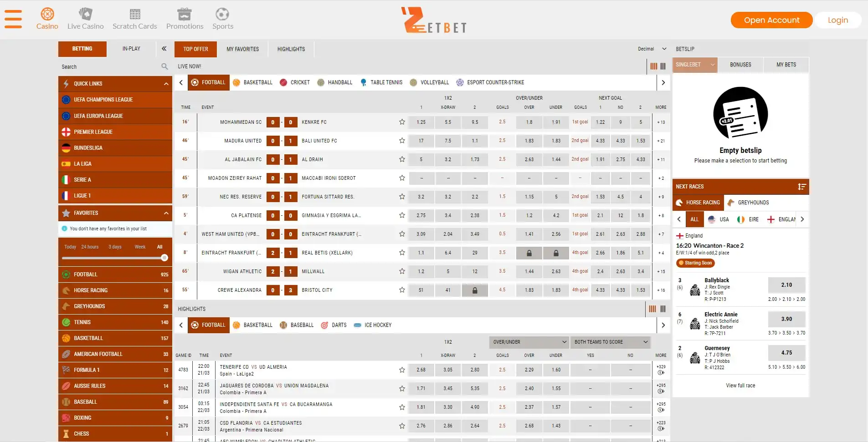Image resolution: width=868 pixels, height=442 pixels.
Task: Star the Mohammedan SC vs Kenkre FC match
Action: tap(402, 122)
